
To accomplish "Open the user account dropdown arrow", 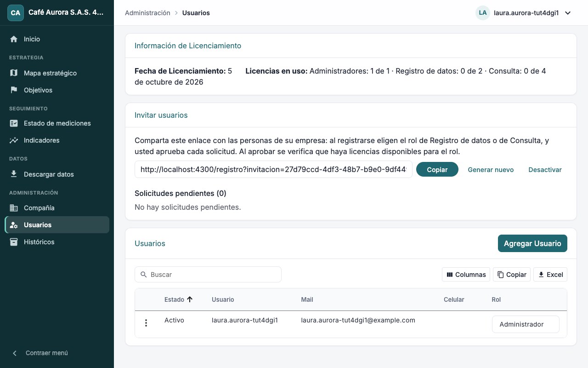I will point(568,13).
